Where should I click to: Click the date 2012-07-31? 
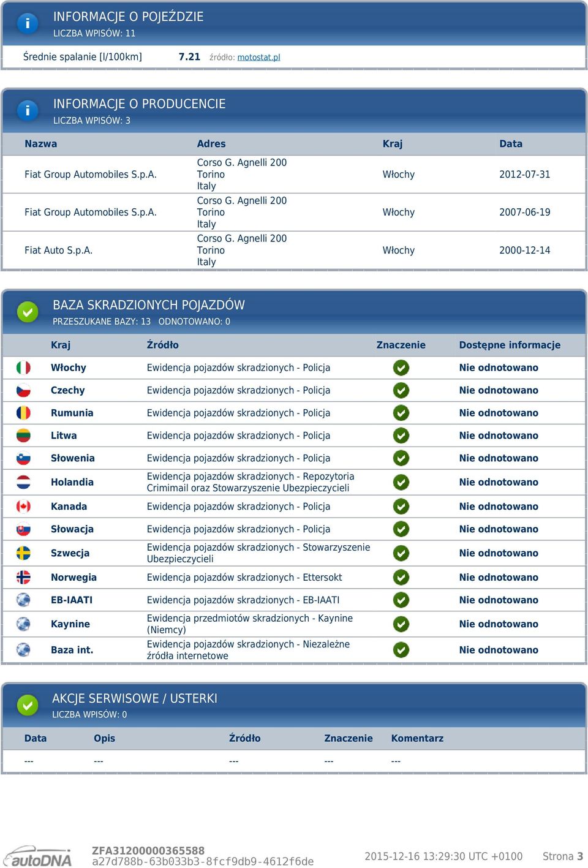[x=525, y=175]
